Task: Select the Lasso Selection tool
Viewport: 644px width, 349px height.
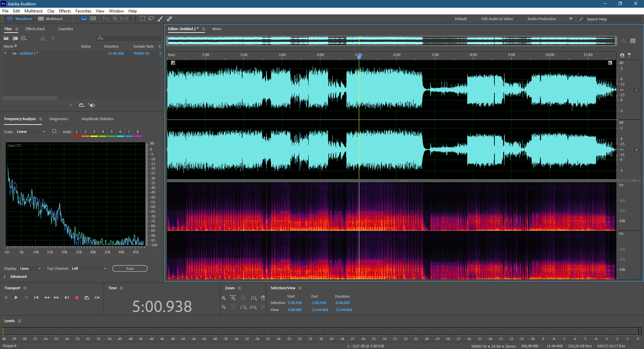Action: tap(151, 19)
